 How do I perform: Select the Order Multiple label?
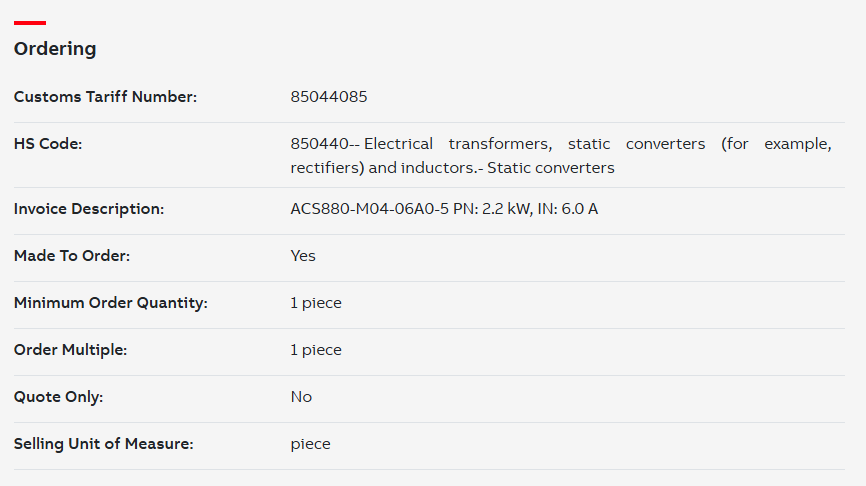[x=70, y=350]
